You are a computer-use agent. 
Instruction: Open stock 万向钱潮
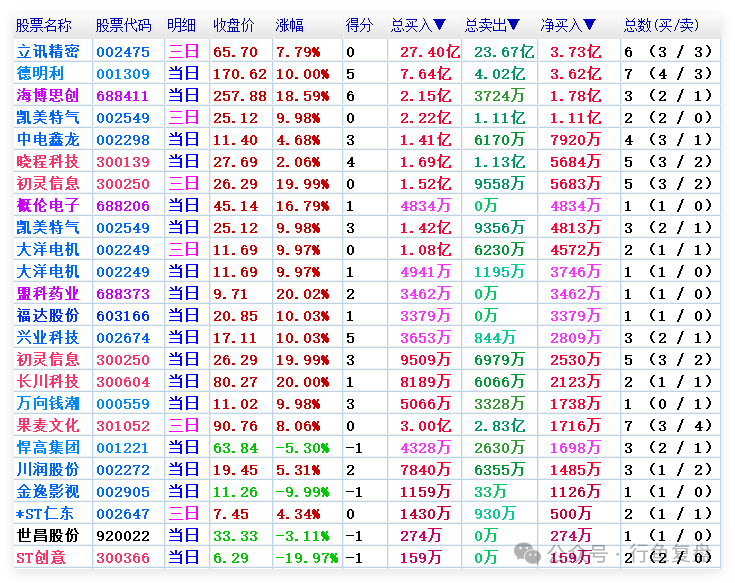point(48,404)
